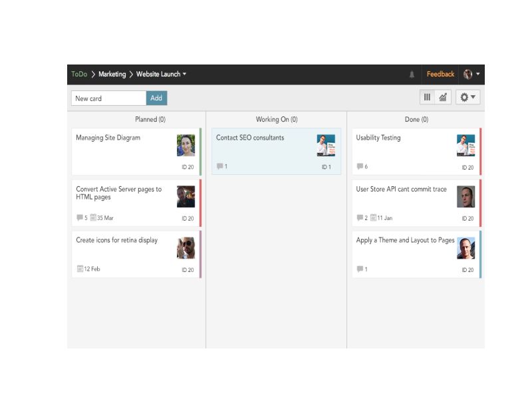Click assignee photo on Create icons card
The height and width of the screenshot is (399, 532).
(x=186, y=248)
